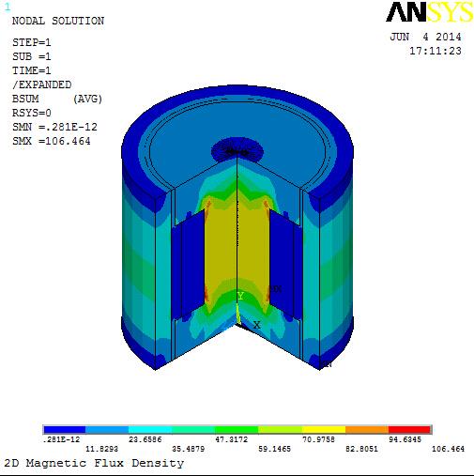Click the JUN 4 2014 date
474x476 pixels.
425,37
